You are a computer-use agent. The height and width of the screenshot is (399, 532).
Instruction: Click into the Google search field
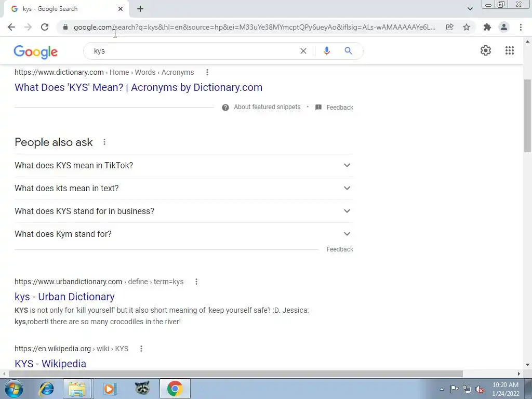coord(193,51)
